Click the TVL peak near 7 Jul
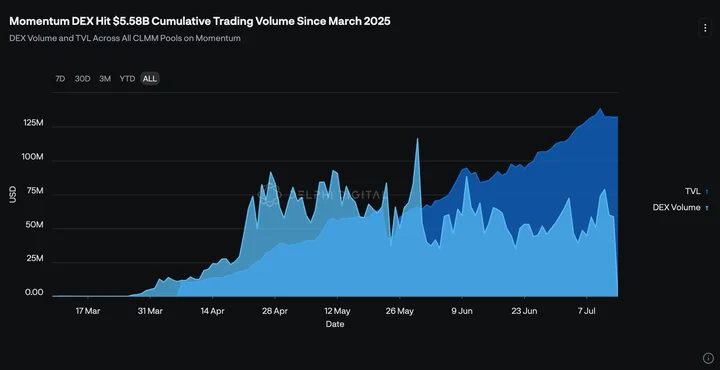720x370 pixels. click(x=600, y=109)
